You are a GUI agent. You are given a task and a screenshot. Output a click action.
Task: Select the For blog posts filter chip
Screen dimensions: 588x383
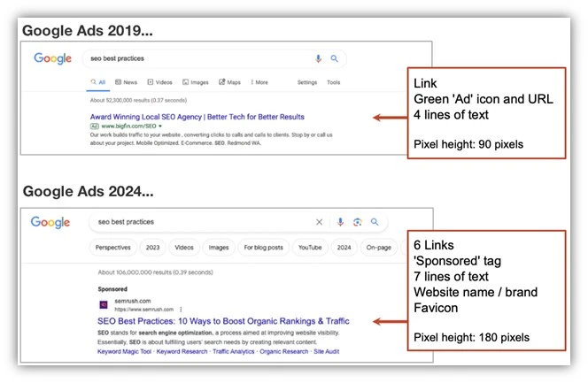point(263,248)
